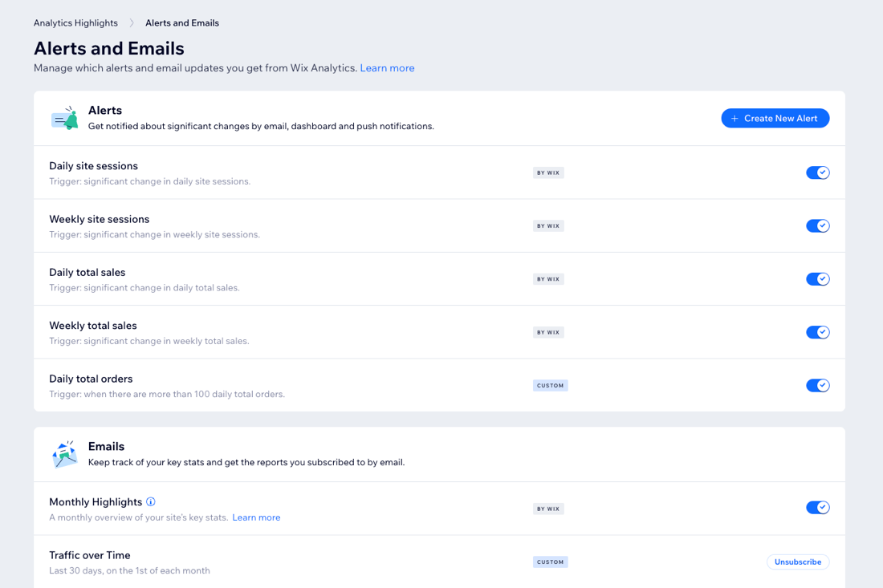Disable the Daily total orders alert
The height and width of the screenshot is (588, 883).
point(818,385)
